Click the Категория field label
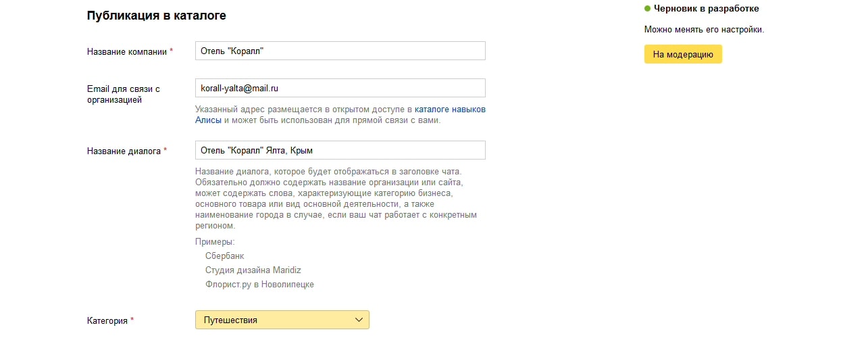 coord(107,320)
